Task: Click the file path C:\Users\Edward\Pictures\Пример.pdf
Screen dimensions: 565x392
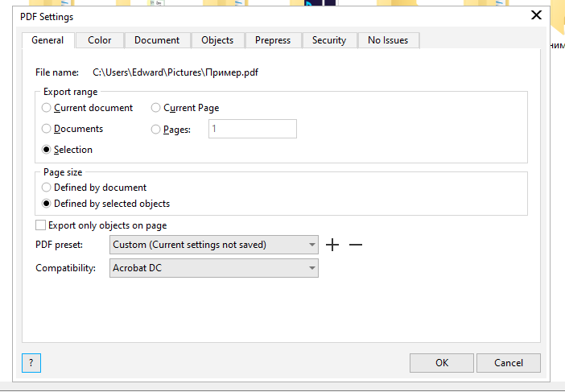Action: pos(175,72)
